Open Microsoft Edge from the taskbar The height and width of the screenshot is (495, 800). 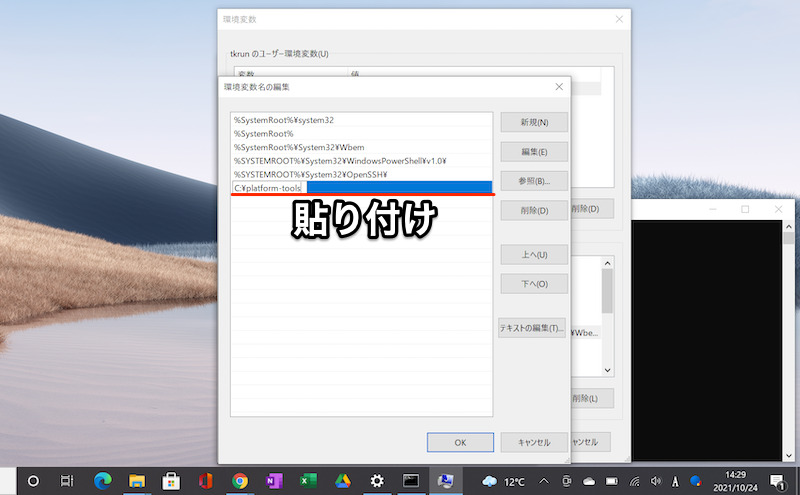pyautogui.click(x=102, y=481)
